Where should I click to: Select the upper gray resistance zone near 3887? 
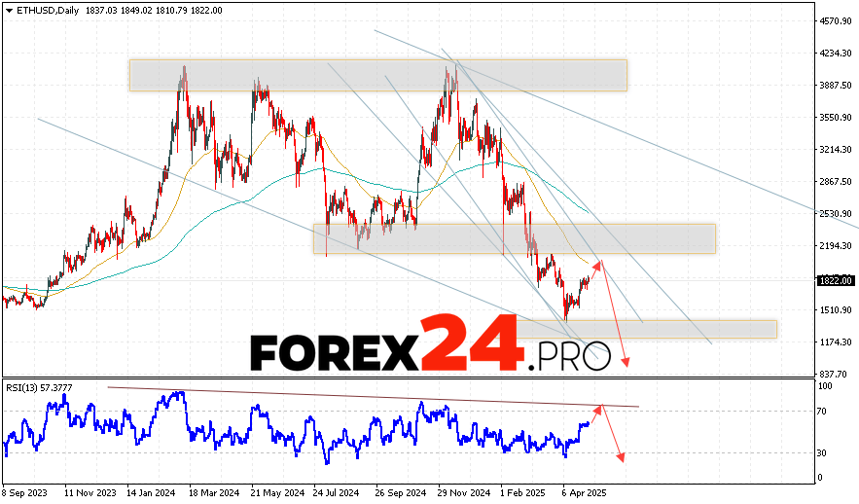click(377, 75)
